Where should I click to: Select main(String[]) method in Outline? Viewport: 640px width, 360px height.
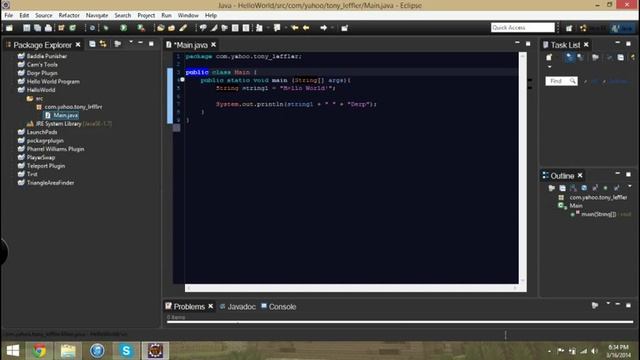tap(598, 214)
